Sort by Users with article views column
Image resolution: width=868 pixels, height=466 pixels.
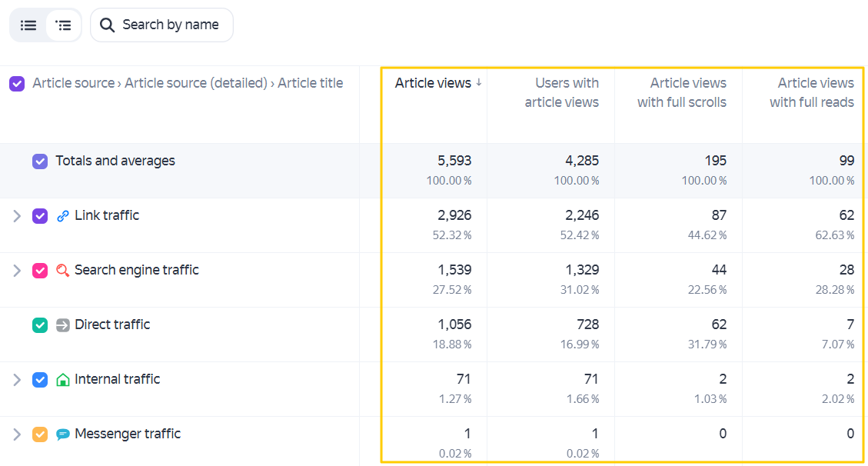pyautogui.click(x=561, y=92)
